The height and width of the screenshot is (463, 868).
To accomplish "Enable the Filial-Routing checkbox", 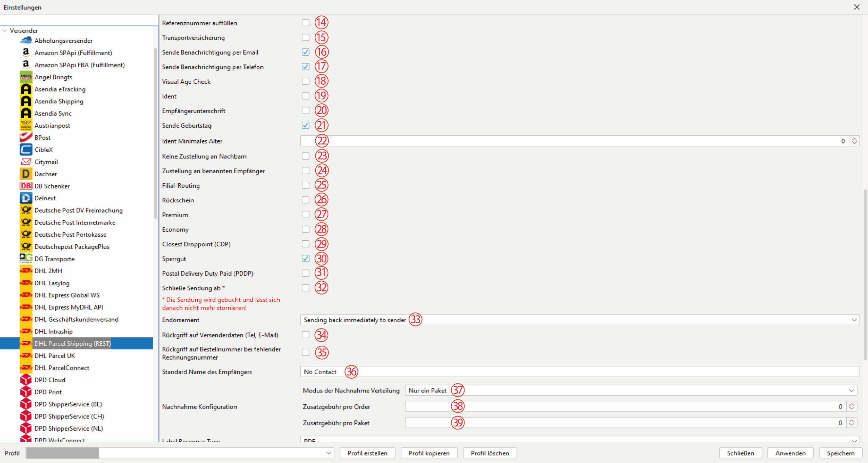I will pos(305,185).
